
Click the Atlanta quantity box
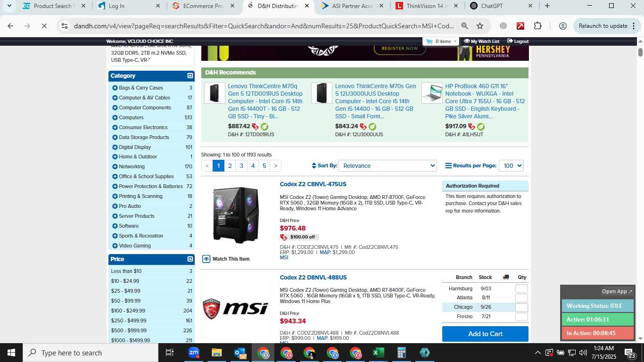pyautogui.click(x=521, y=298)
